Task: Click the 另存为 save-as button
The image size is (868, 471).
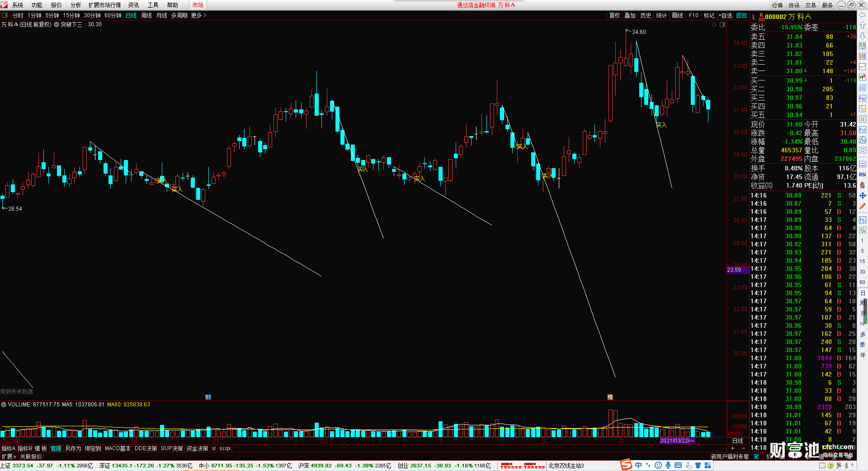Action: point(73,448)
